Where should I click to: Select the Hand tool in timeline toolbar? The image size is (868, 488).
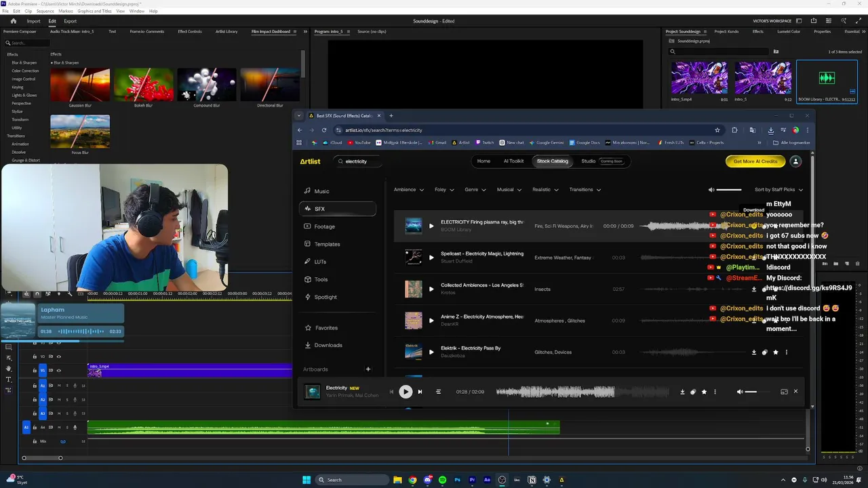point(9,369)
